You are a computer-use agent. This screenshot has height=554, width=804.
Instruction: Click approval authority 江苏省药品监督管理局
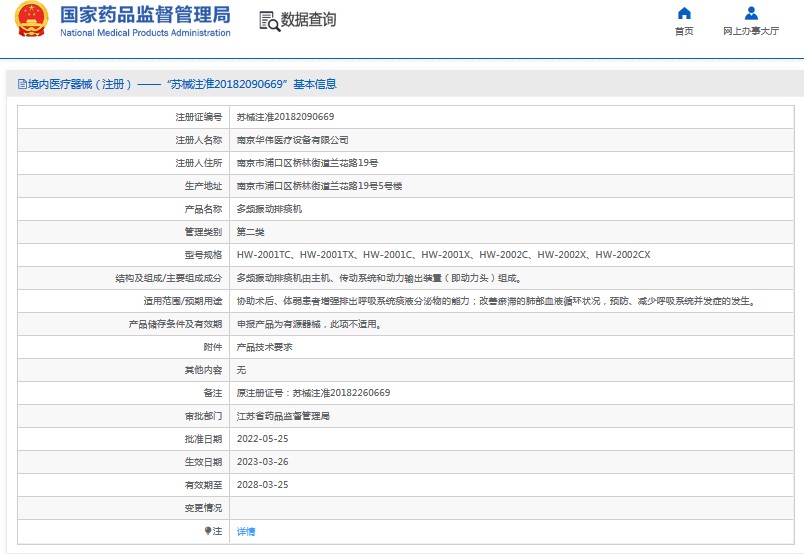[x=283, y=416]
